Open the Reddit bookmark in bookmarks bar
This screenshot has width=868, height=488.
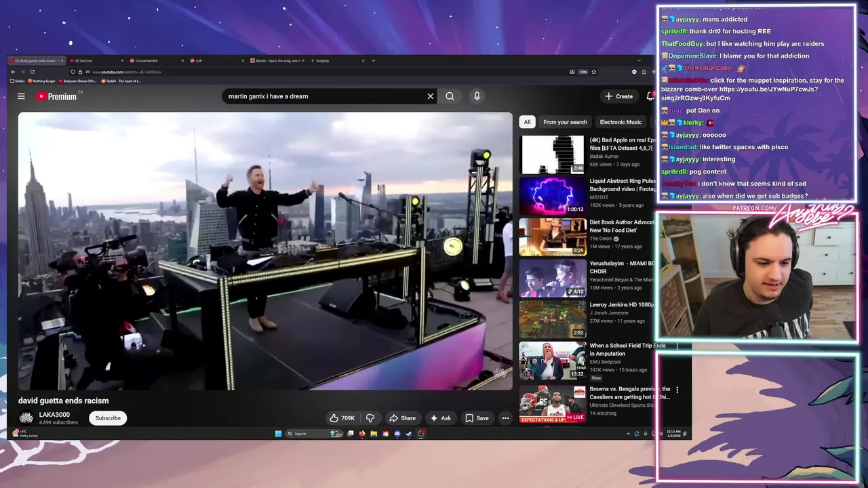point(121,81)
